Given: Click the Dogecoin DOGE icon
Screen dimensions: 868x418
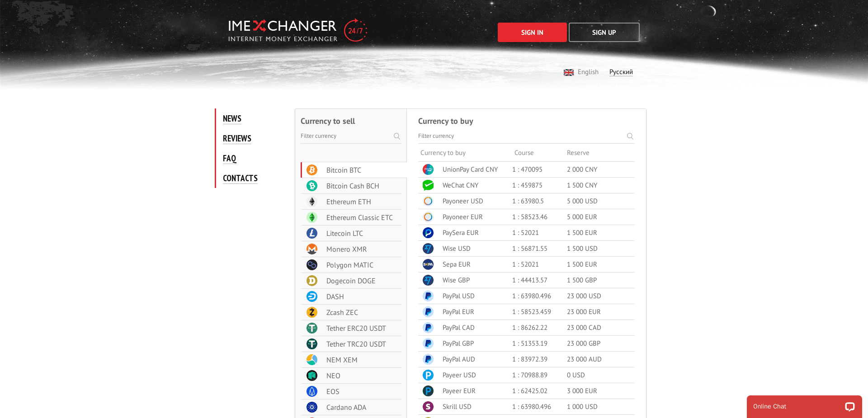Looking at the screenshot, I should point(311,281).
